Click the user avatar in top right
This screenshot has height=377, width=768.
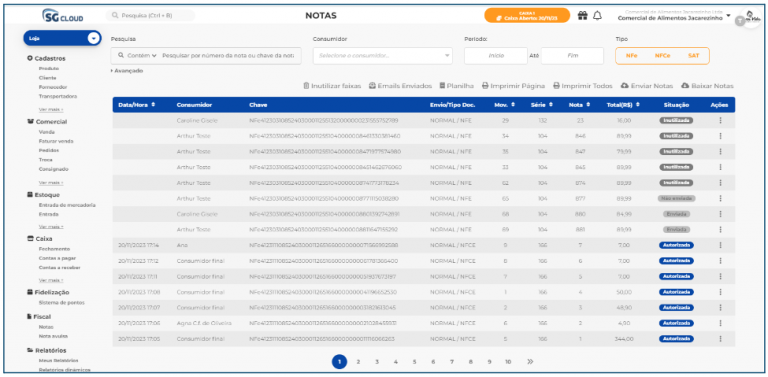(752, 17)
